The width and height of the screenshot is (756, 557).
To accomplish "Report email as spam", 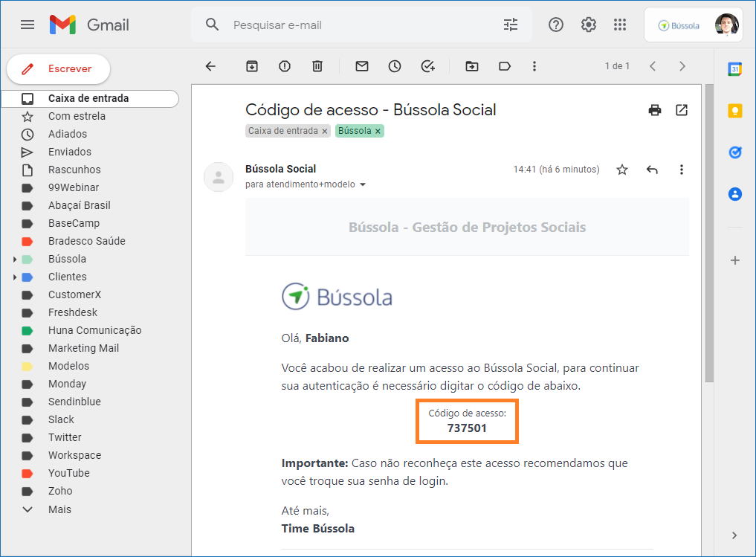I will [285, 66].
